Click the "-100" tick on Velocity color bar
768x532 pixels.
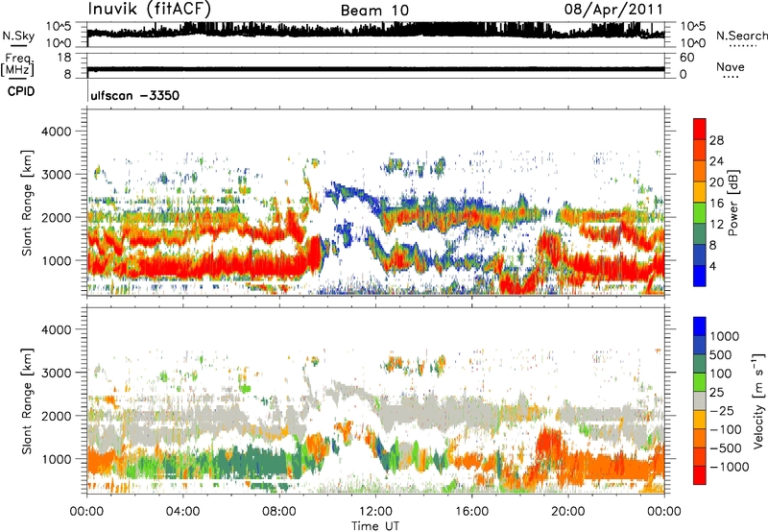726,429
